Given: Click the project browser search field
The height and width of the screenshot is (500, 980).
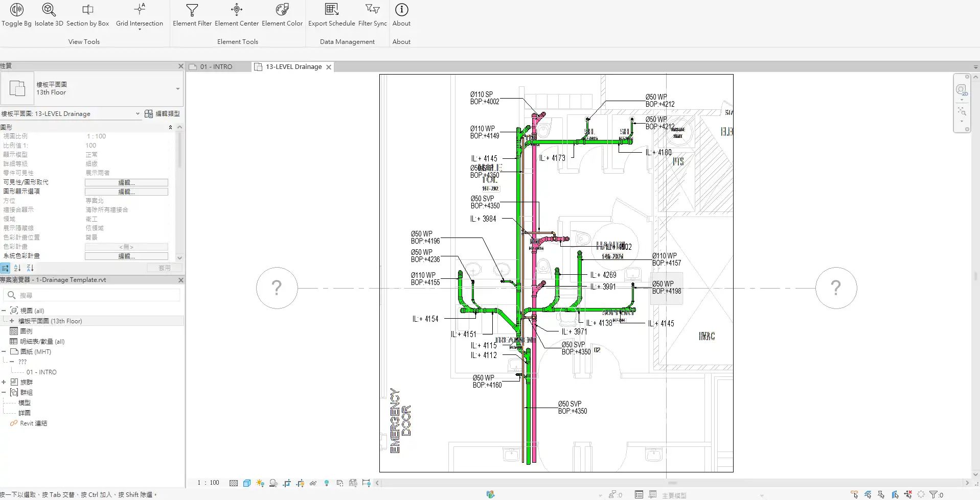Looking at the screenshot, I should [92, 295].
